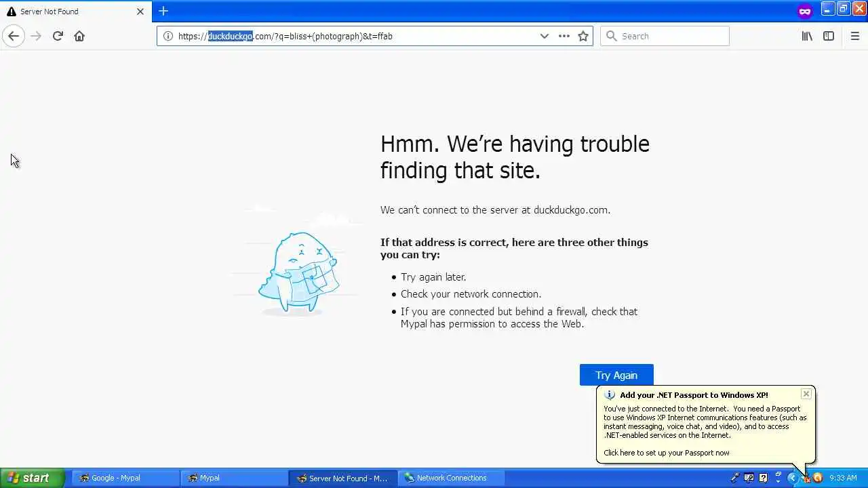Show site information for duckduckgo.com
The image size is (868, 488).
click(167, 36)
